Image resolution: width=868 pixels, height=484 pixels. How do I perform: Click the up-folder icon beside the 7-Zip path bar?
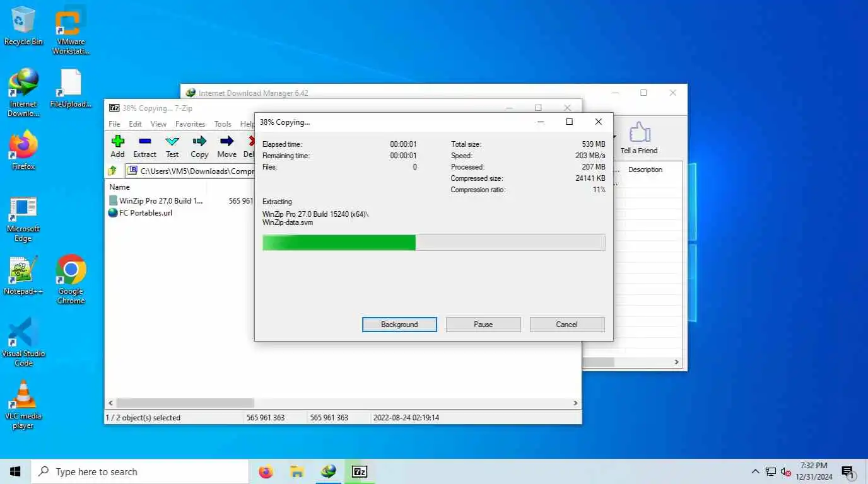click(112, 171)
